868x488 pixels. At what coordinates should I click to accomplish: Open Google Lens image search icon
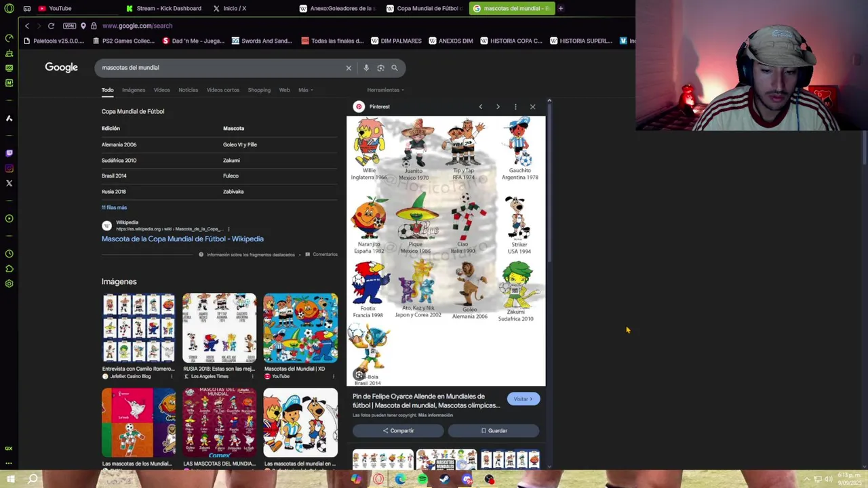point(380,68)
